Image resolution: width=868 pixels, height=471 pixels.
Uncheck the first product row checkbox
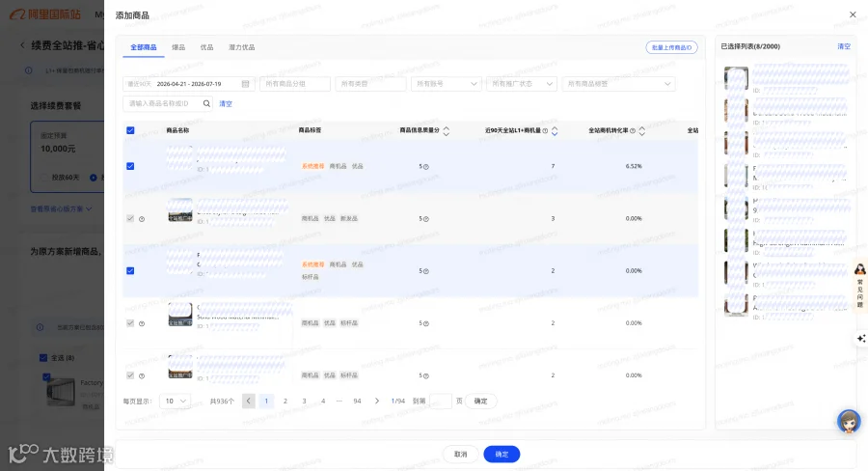(x=130, y=166)
